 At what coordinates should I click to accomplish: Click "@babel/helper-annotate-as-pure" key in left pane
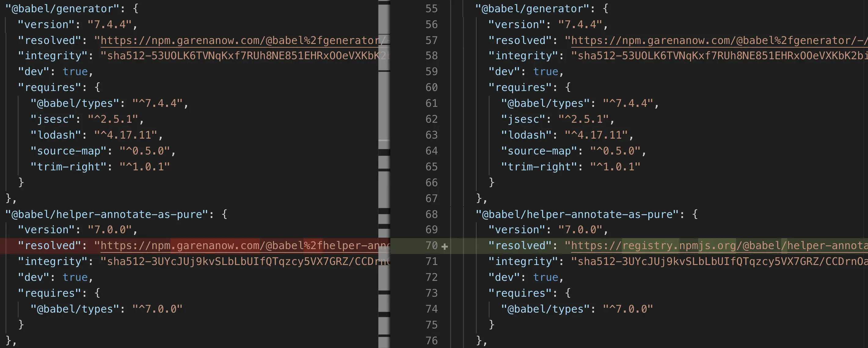[x=107, y=214]
